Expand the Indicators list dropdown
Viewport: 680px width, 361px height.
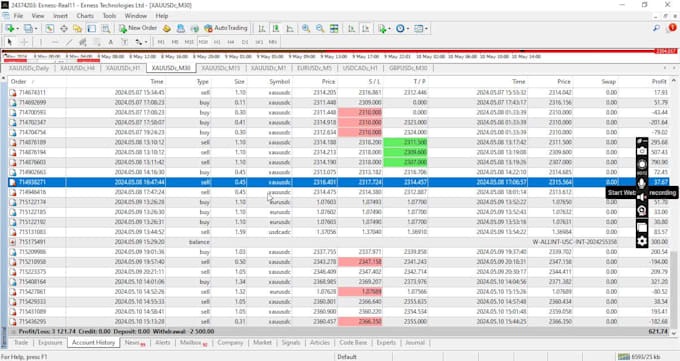pos(389,29)
